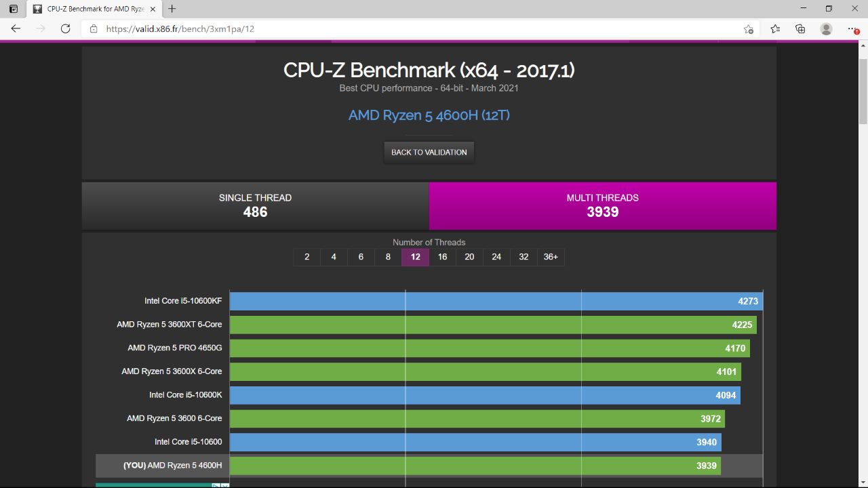The image size is (868, 488).
Task: Select 2 threads filter
Action: click(307, 257)
